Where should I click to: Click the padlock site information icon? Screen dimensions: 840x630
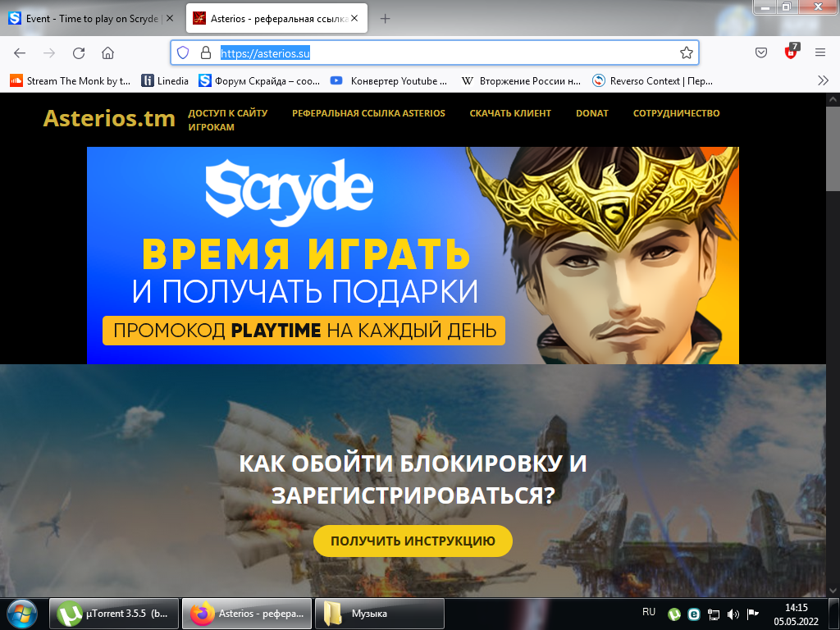click(205, 52)
